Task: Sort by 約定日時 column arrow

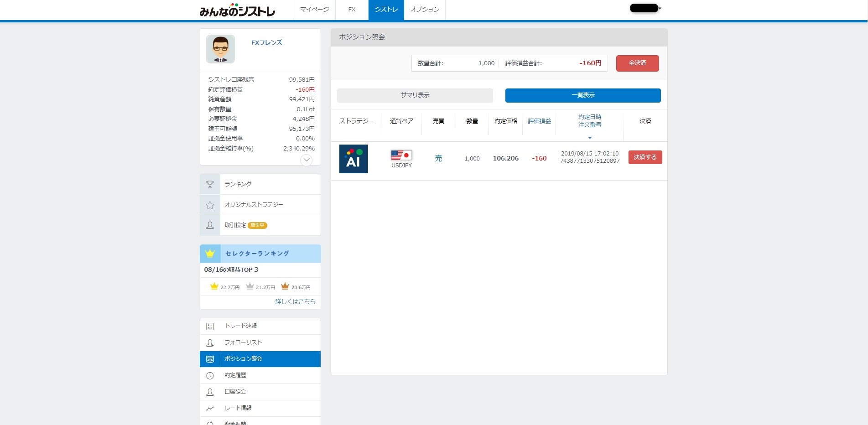Action: (x=590, y=138)
